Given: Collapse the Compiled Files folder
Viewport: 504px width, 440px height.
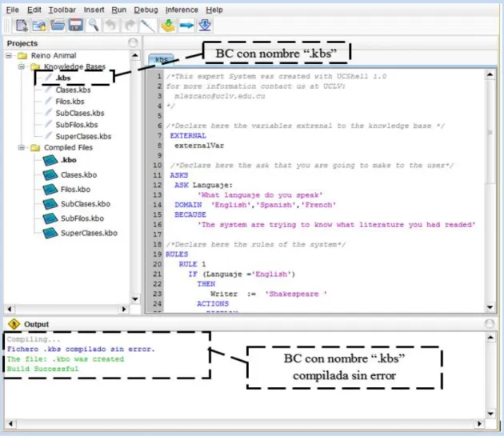Looking at the screenshot, I should click(x=22, y=147).
